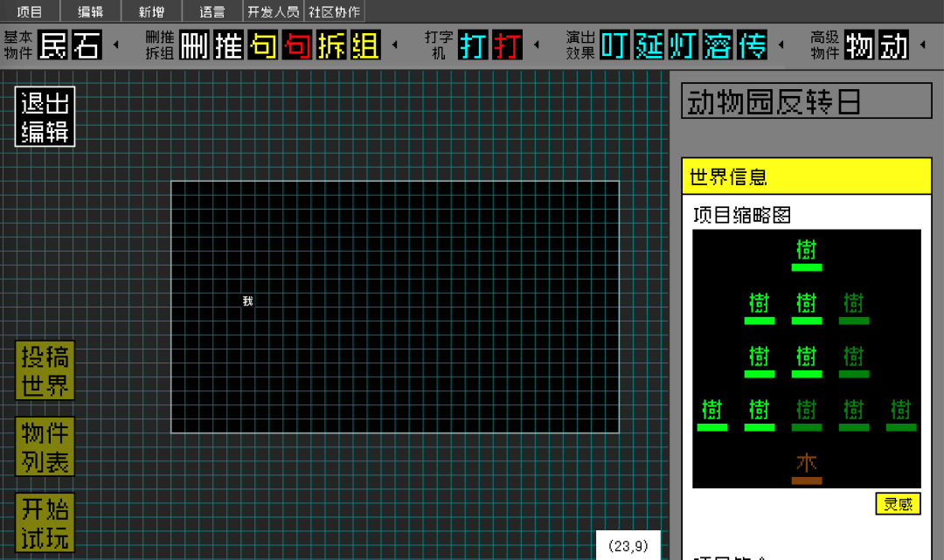Open the 社区协作 menu
This screenshot has width=944, height=560.
click(334, 12)
